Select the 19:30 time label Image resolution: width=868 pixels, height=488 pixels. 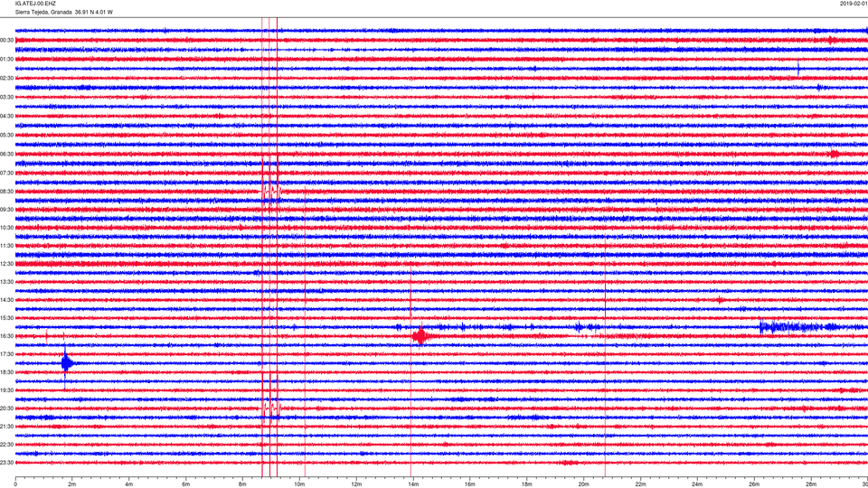tap(6, 390)
